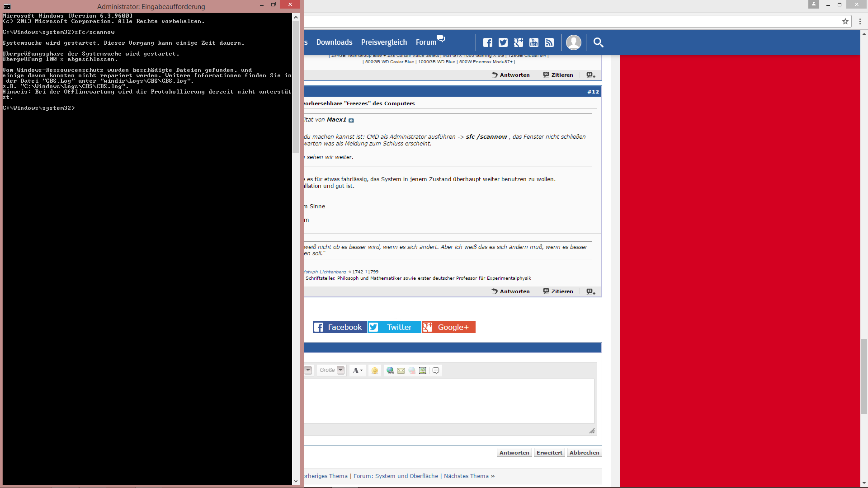Insert quote with speech bubble icon
Screen dimensions: 868x488
point(436,371)
